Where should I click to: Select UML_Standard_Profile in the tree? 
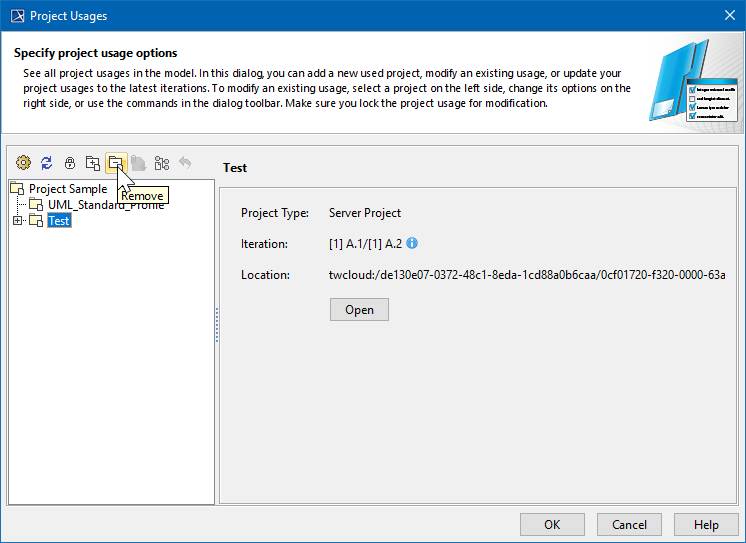(x=105, y=205)
